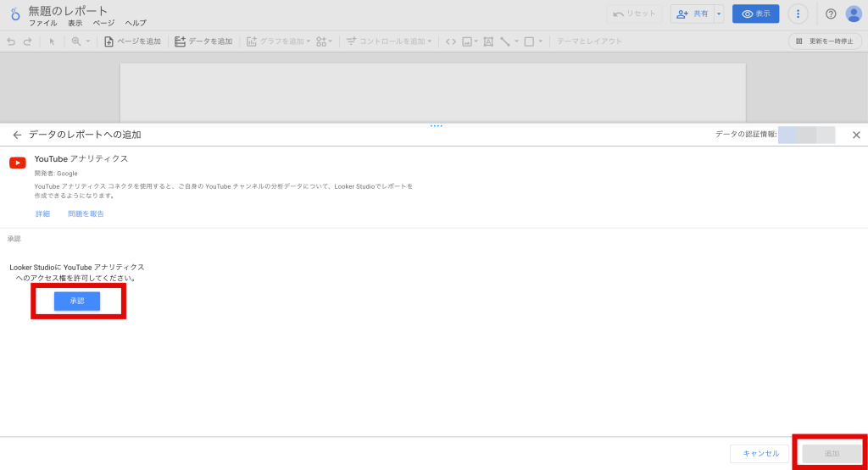
Task: Open the ファイル menu
Action: coord(42,23)
